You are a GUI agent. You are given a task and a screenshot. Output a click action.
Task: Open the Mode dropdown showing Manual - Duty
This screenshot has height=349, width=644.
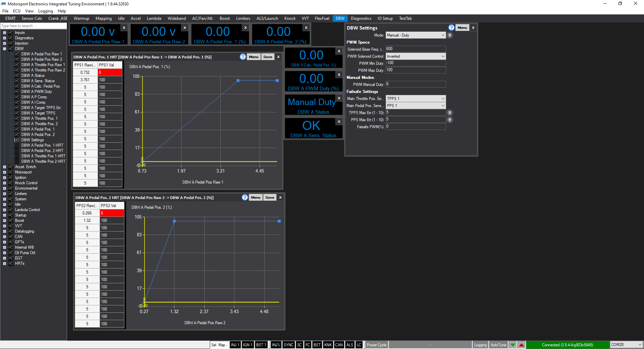tap(416, 35)
